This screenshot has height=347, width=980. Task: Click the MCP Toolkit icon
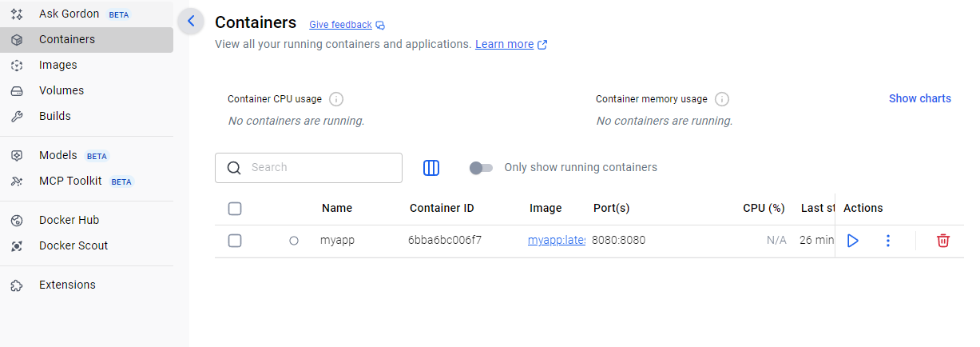click(x=17, y=181)
